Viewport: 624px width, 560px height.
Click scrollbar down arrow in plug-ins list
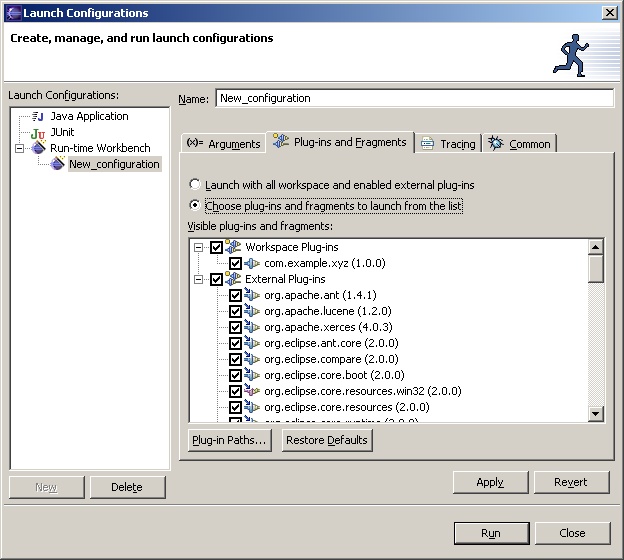[x=596, y=413]
